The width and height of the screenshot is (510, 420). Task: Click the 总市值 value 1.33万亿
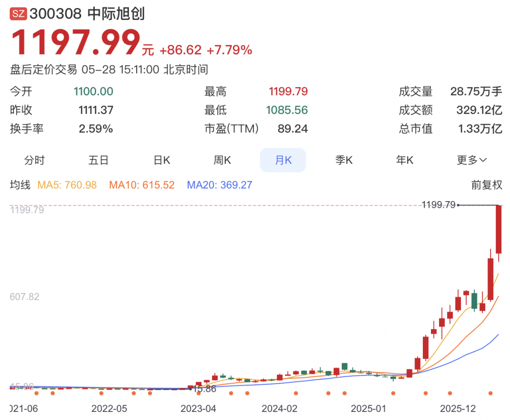(x=480, y=129)
